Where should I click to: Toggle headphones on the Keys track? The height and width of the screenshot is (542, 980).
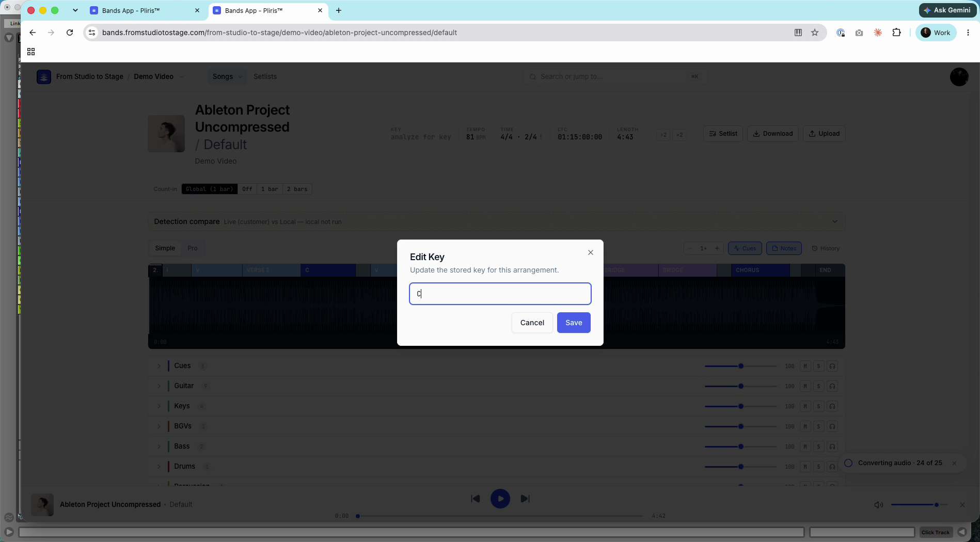832,406
